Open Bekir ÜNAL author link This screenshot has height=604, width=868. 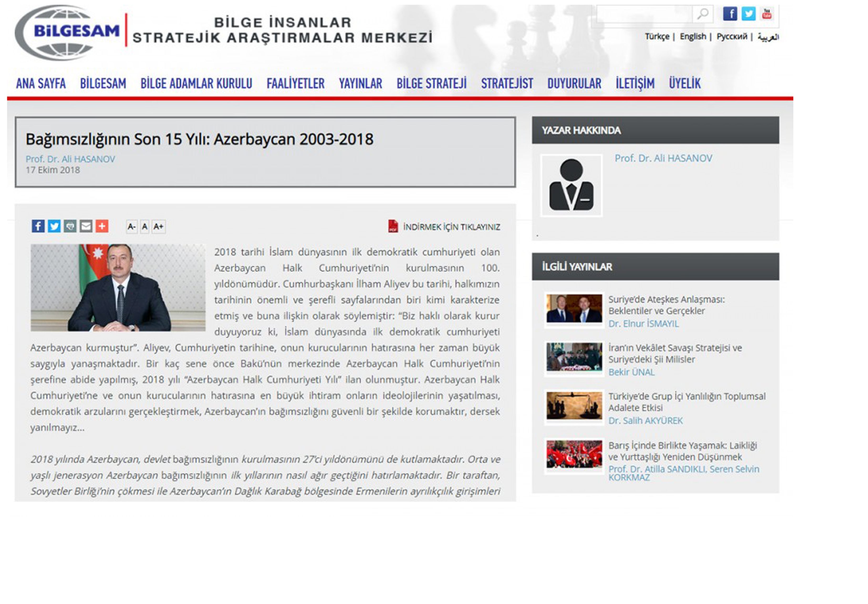point(631,372)
